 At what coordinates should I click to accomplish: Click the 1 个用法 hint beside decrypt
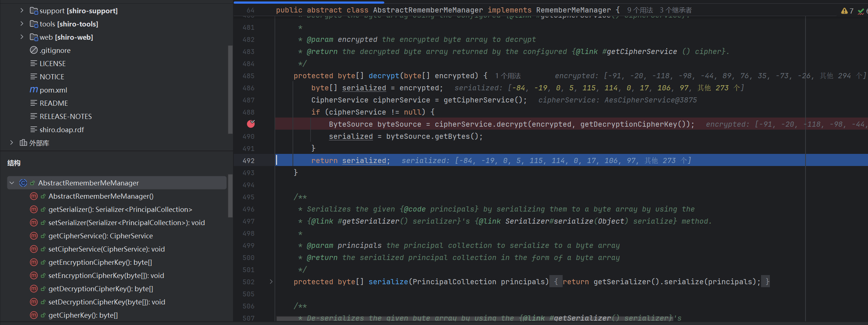click(x=507, y=76)
